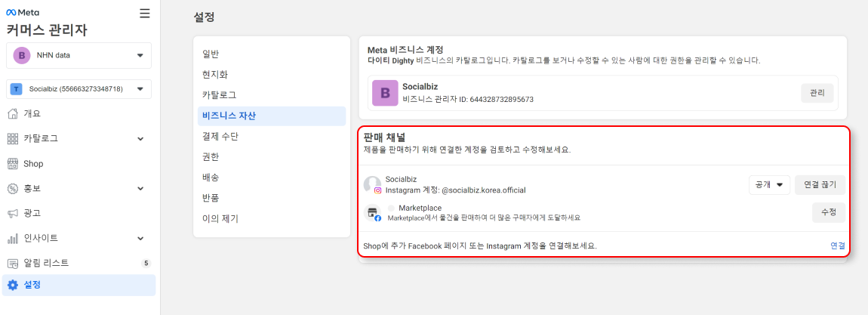This screenshot has width=868, height=315.
Task: Open 광고 in sidebar
Action: 78,213
